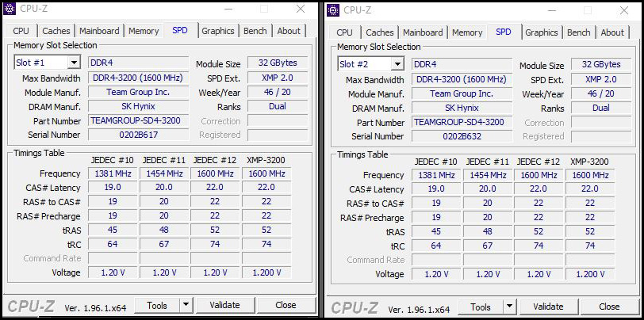Click the CPU-Z app icon in left window title bar
This screenshot has width=644, height=320.
[x=9, y=9]
